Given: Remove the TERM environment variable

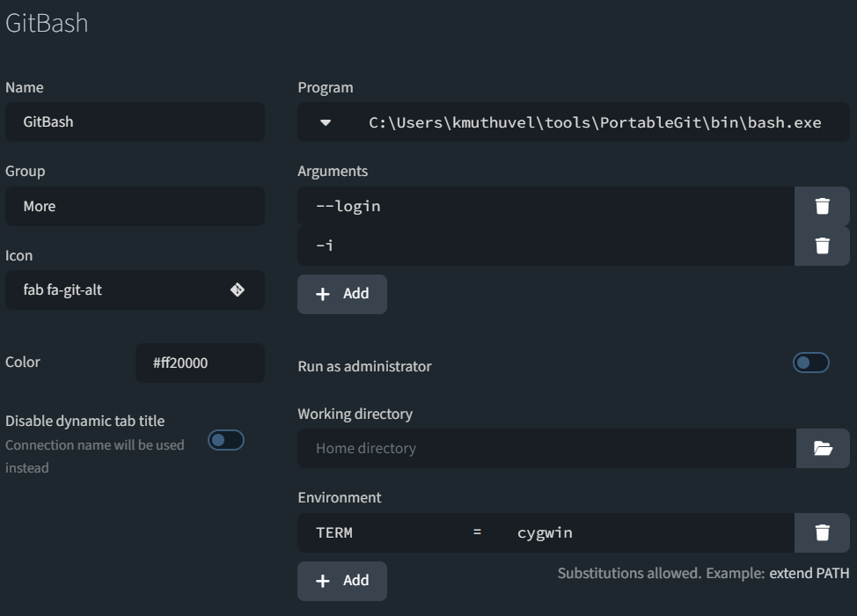Looking at the screenshot, I should 822,532.
